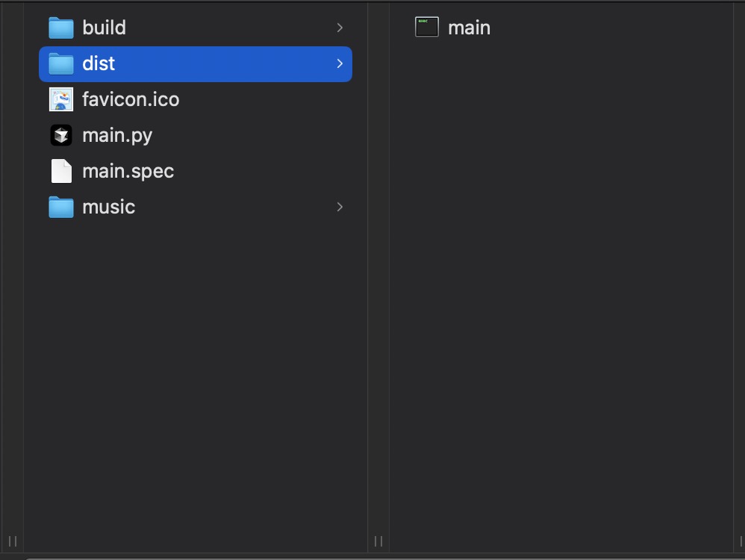Select the main.spec file name
This screenshot has height=560, width=745.
(128, 172)
